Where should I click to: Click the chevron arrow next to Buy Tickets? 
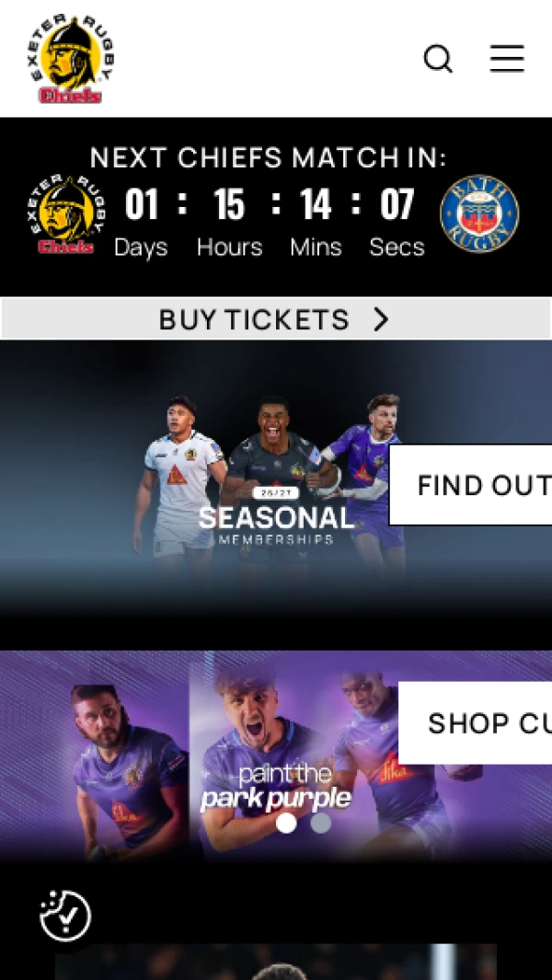point(381,319)
